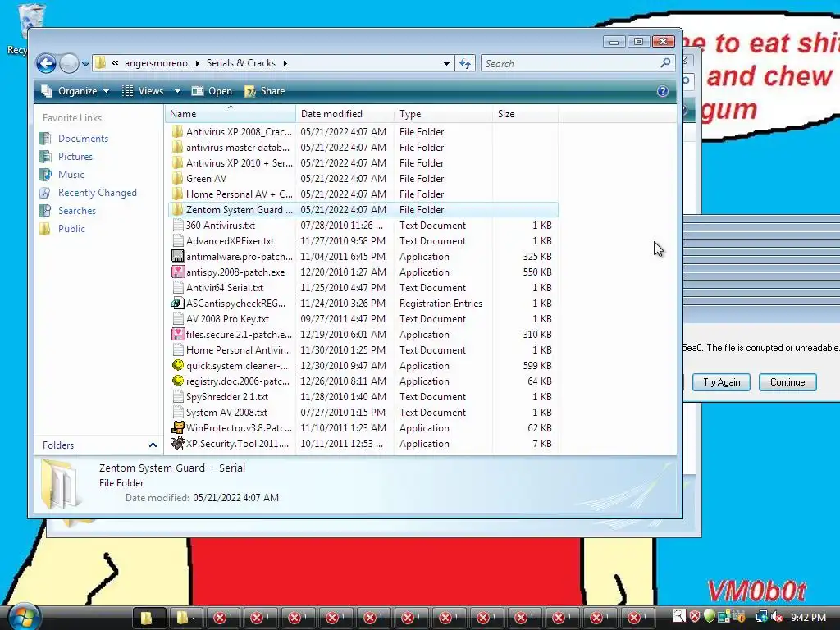Click the search magnifier icon

[x=664, y=63]
